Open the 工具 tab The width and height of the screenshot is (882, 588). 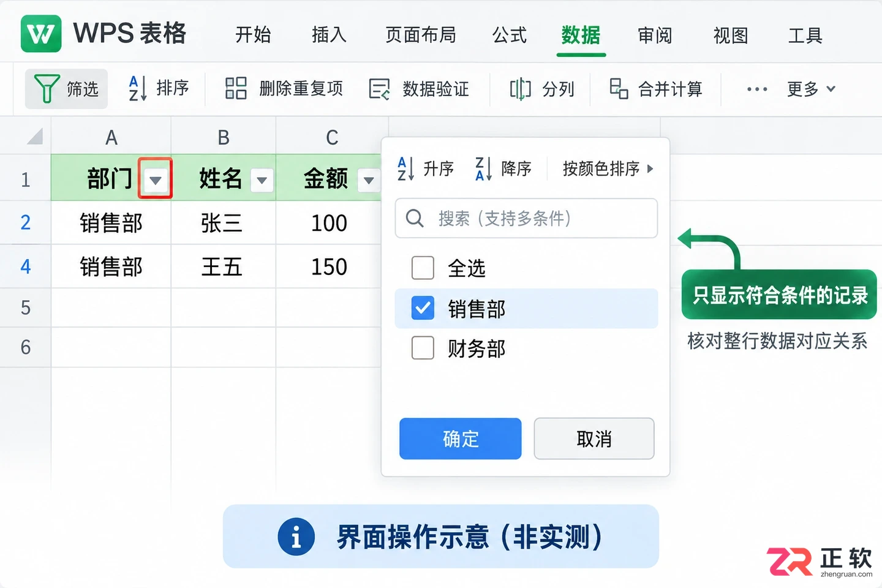click(805, 35)
